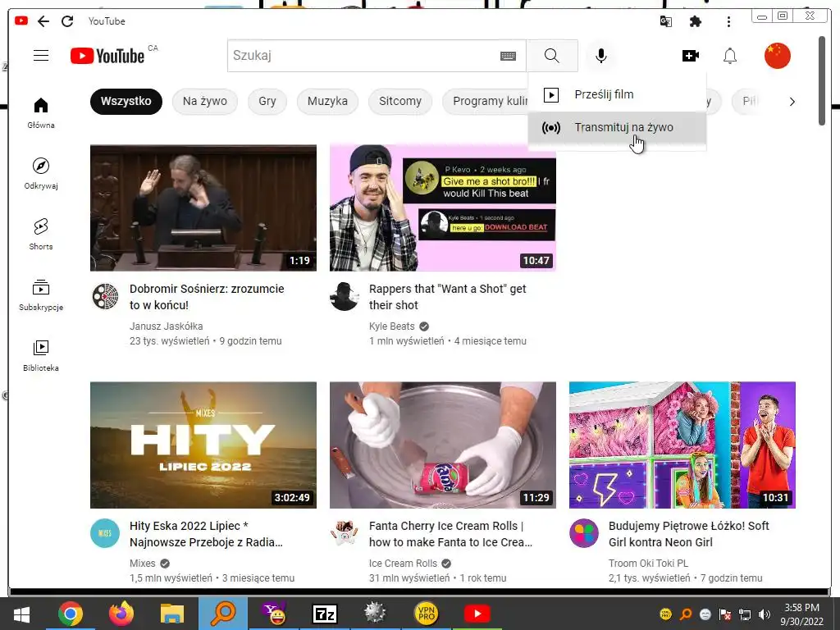The width and height of the screenshot is (840, 630).
Task: Click the volume speaker tray icon
Action: click(765, 614)
